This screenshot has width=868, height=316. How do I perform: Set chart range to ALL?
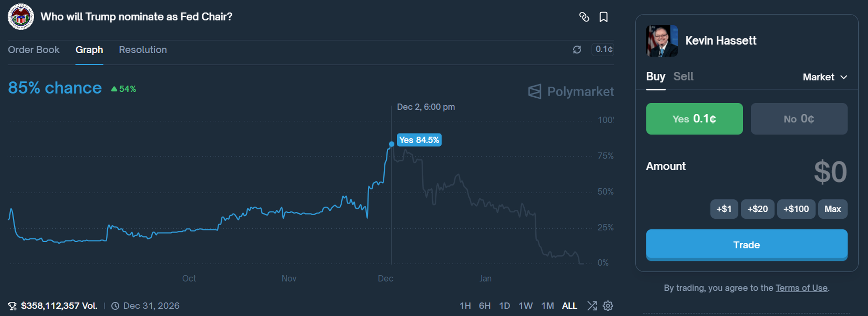(569, 306)
